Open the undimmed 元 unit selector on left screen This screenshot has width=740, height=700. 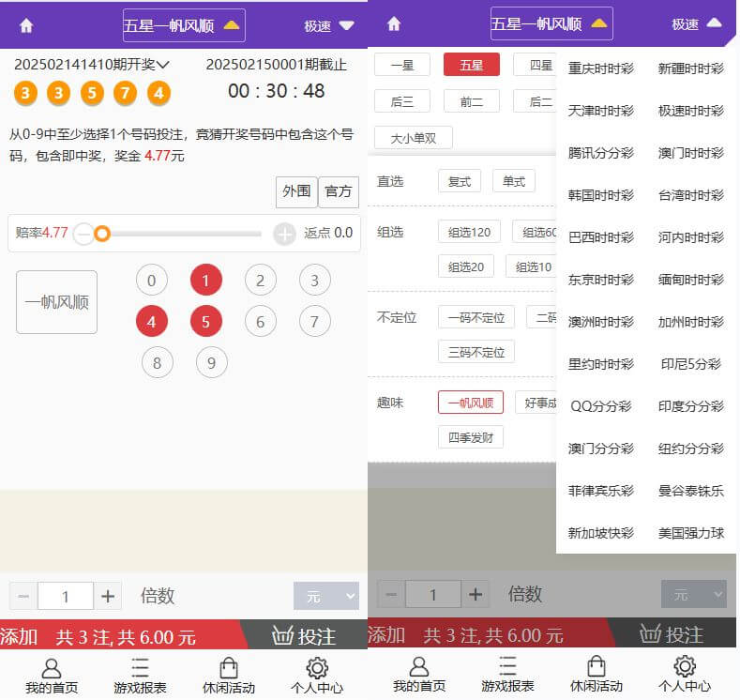pyautogui.click(x=325, y=596)
